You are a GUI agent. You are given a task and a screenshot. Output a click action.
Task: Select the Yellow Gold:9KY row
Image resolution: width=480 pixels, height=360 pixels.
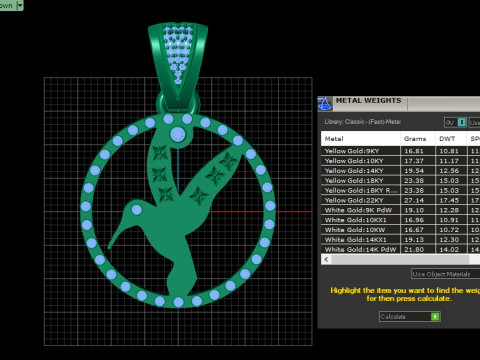point(400,151)
